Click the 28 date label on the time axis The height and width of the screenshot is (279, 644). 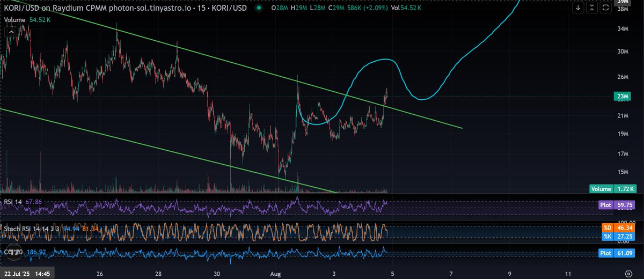158,273
